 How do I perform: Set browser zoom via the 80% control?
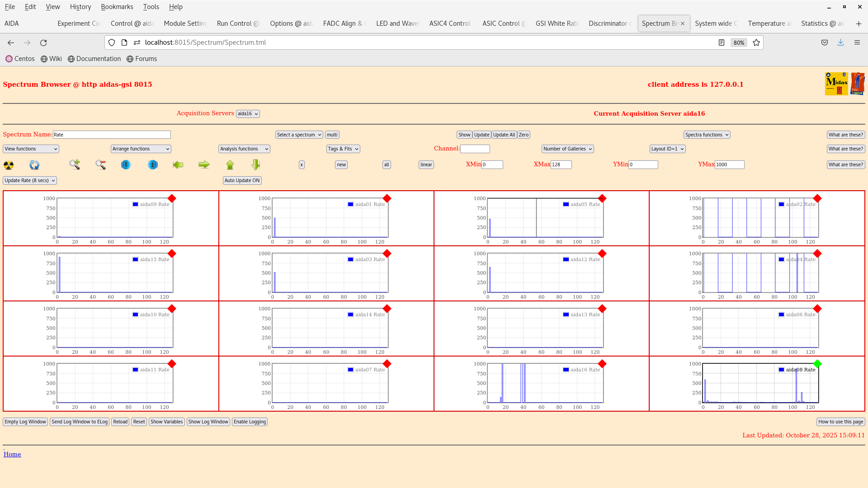[x=739, y=42]
